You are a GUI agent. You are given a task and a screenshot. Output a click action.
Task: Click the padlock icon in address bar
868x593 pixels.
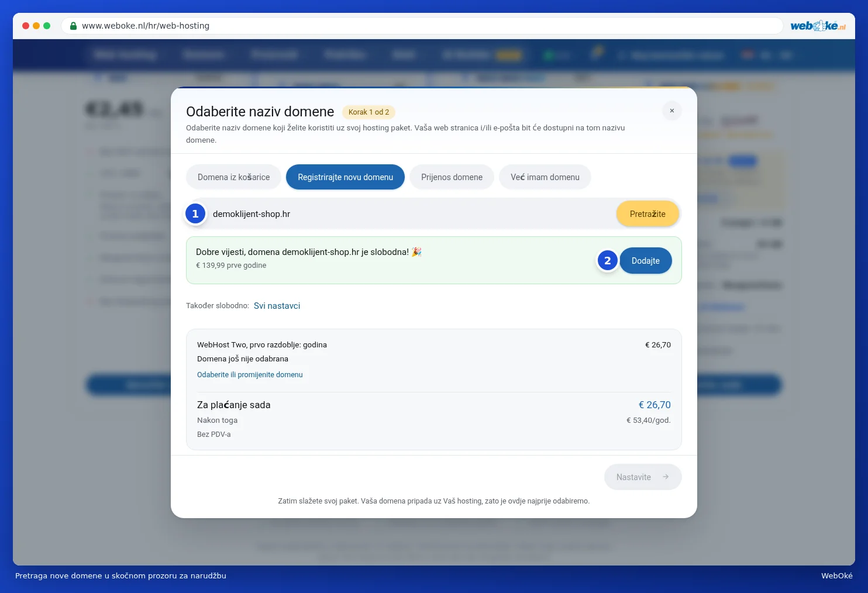[x=73, y=26]
